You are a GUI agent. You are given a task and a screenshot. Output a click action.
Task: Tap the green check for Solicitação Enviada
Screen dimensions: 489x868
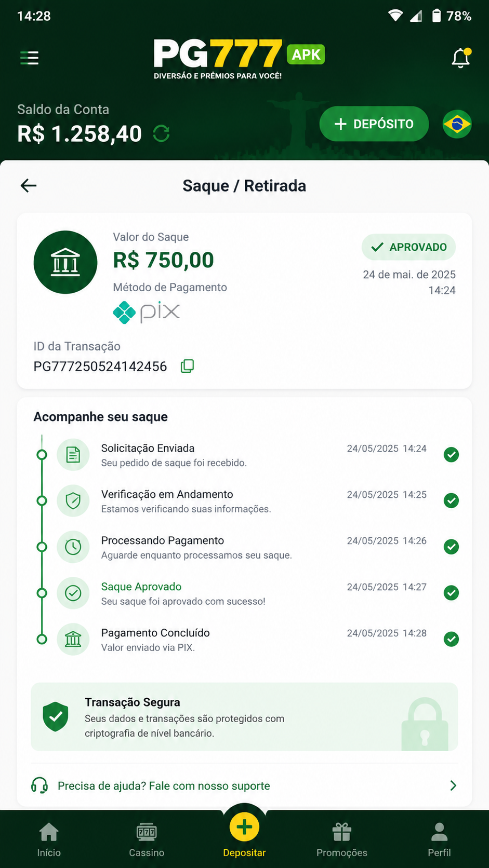[451, 455]
